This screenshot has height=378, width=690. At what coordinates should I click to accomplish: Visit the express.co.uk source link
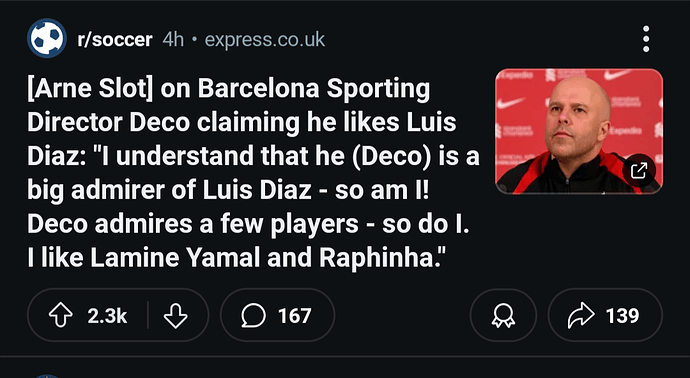(264, 40)
